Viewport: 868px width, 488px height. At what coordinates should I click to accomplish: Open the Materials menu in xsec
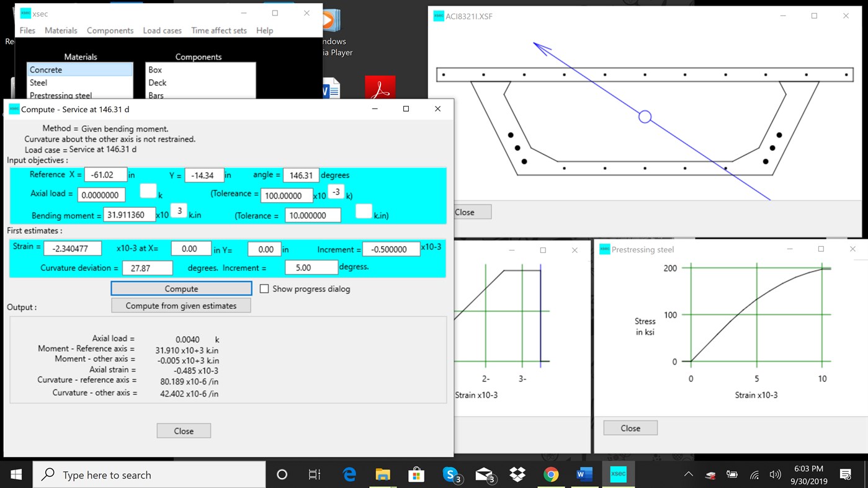(61, 30)
